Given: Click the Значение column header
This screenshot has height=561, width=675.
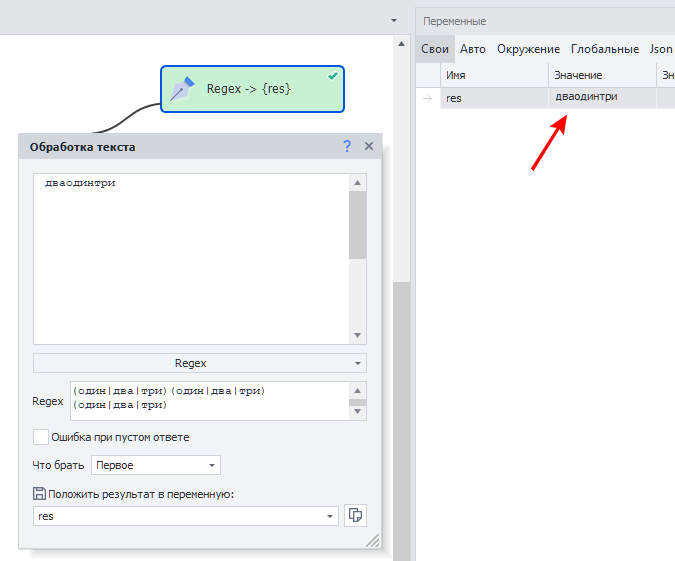Looking at the screenshot, I should click(x=602, y=75).
